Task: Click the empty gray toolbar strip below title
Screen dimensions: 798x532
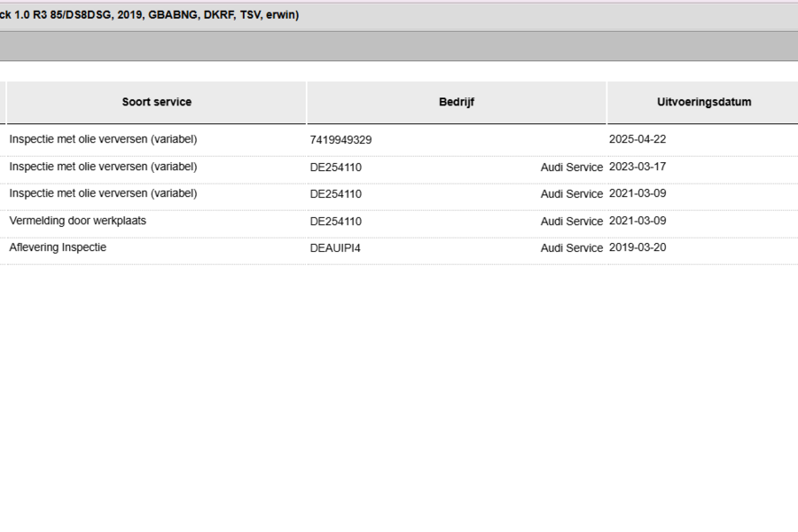Action: 399,46
